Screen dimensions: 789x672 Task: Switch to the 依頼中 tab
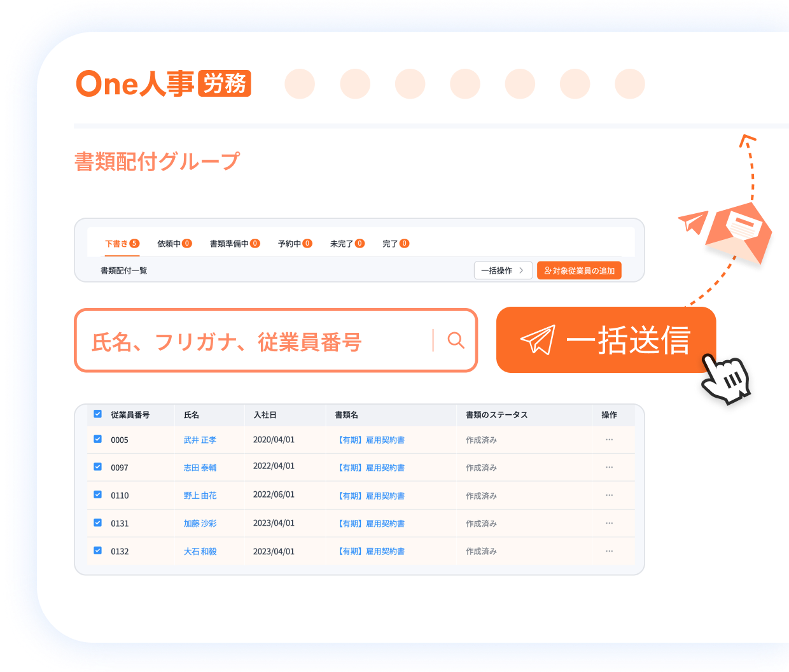point(174,244)
